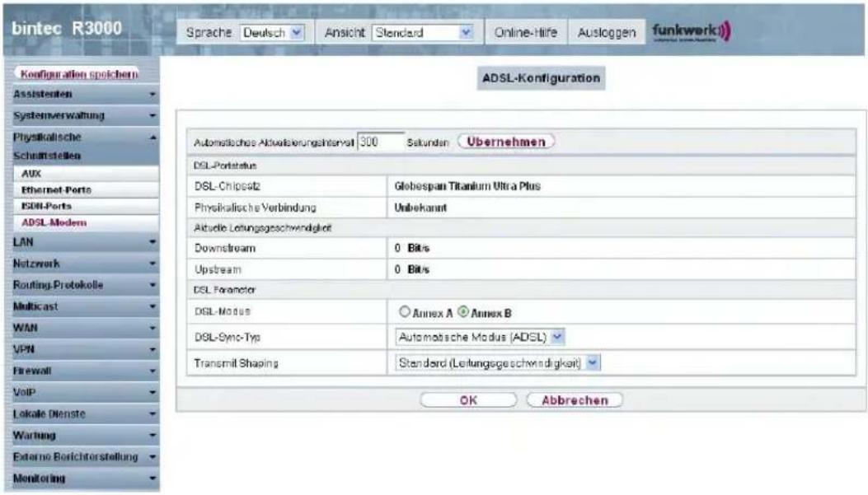This screenshot has width=868, height=495.
Task: Expand the Assistenten menu section
Action: (85, 94)
